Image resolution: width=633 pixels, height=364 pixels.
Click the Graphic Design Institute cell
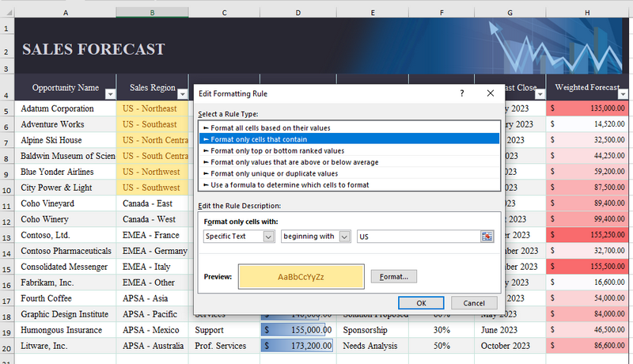point(66,314)
